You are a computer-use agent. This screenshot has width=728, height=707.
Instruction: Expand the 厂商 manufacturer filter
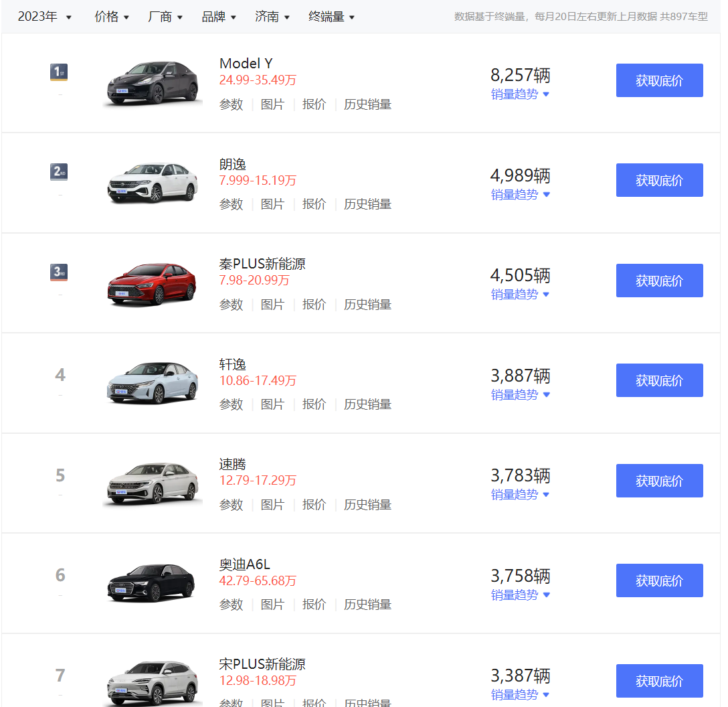pyautogui.click(x=165, y=17)
